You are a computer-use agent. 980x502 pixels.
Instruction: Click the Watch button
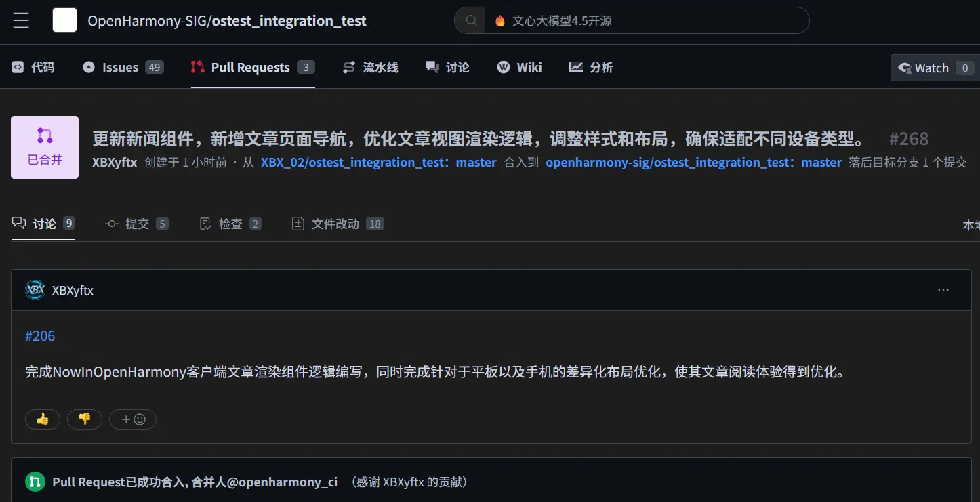point(923,68)
